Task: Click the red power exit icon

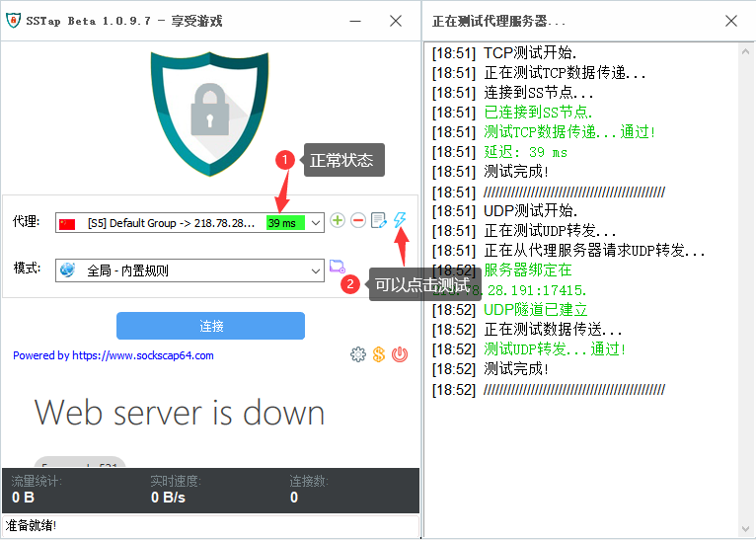Action: click(x=400, y=354)
